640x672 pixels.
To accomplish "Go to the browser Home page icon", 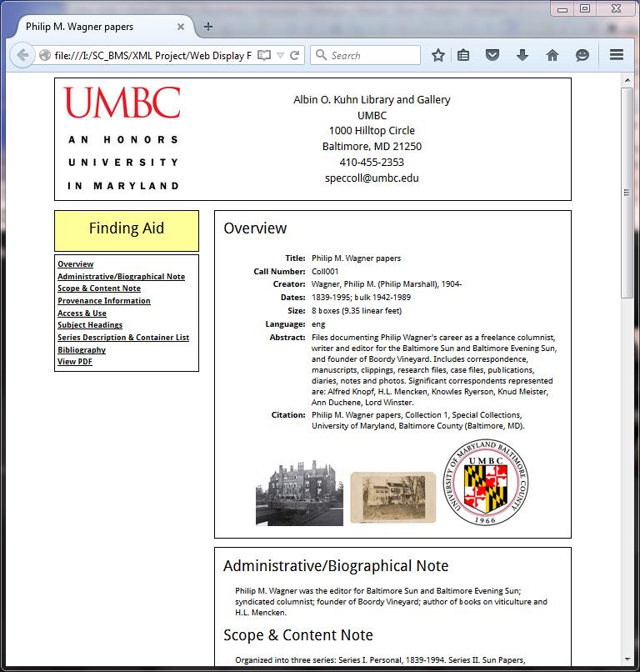I will point(552,55).
